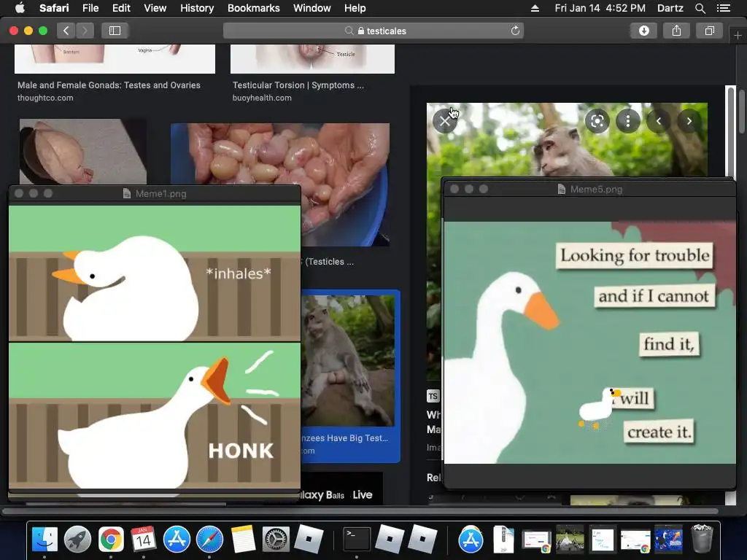Open Calendar from the dock
Image resolution: width=747 pixels, height=560 pixels.
coord(144,540)
